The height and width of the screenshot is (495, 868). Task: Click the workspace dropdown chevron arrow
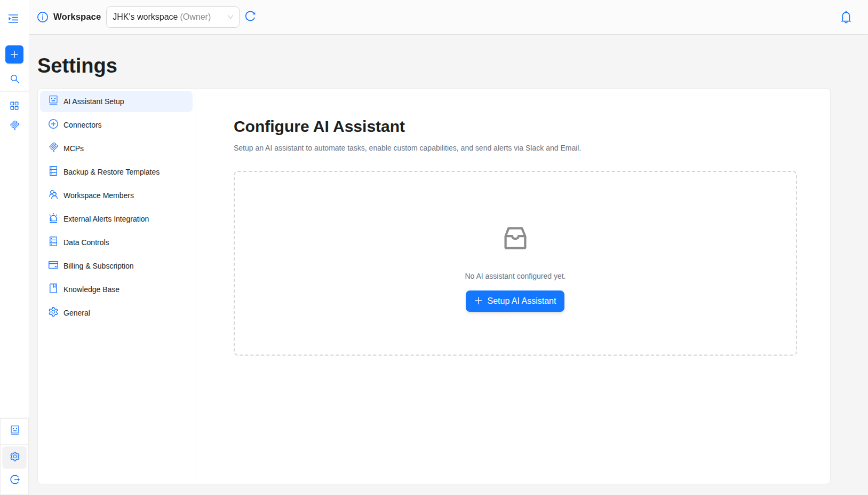point(230,17)
